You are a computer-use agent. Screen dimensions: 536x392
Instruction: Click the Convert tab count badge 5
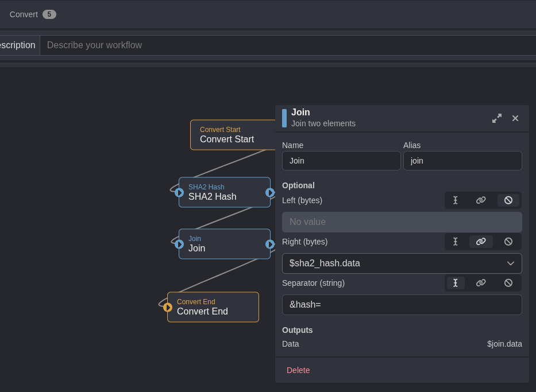[49, 14]
